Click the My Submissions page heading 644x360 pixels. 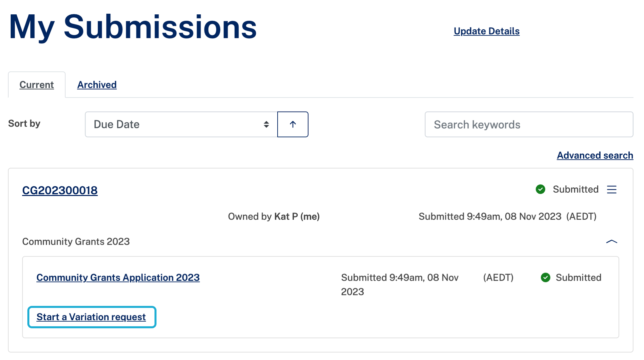(x=132, y=27)
